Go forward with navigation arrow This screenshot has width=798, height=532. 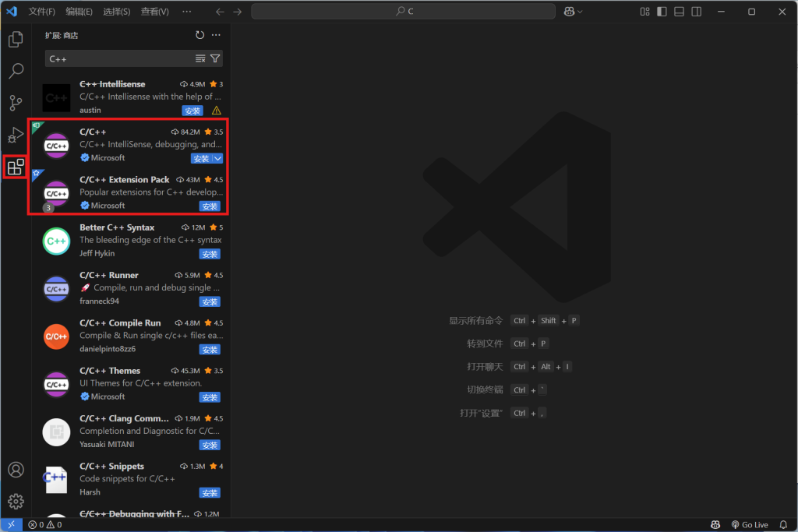point(237,12)
